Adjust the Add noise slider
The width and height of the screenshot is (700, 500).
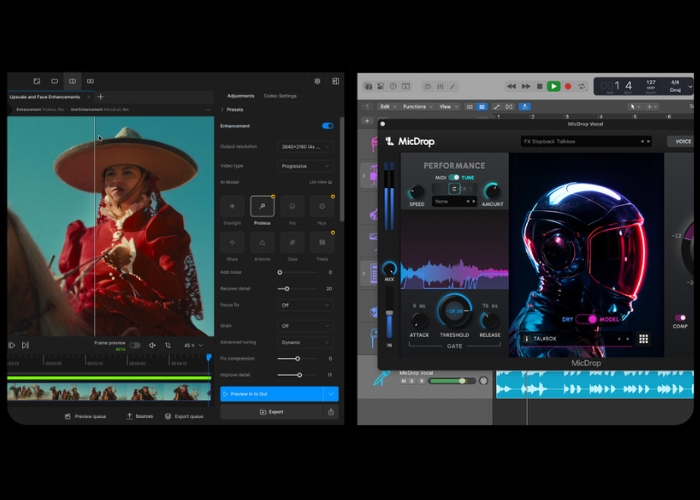pos(297,272)
